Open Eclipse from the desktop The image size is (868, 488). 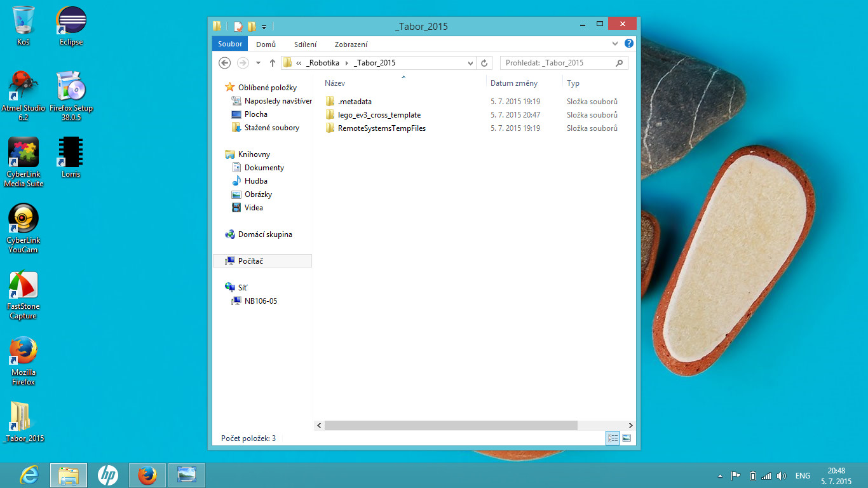pos(71,25)
